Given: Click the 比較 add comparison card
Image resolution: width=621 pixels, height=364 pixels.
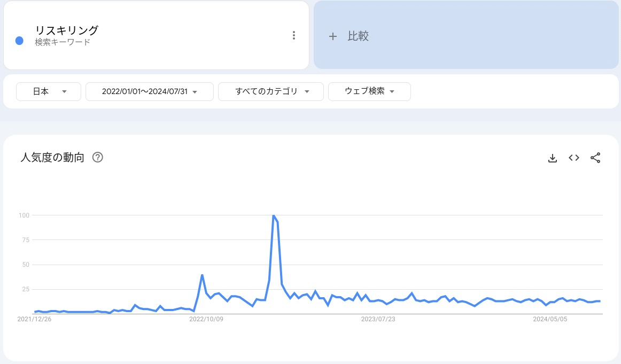Looking at the screenshot, I should [x=465, y=35].
